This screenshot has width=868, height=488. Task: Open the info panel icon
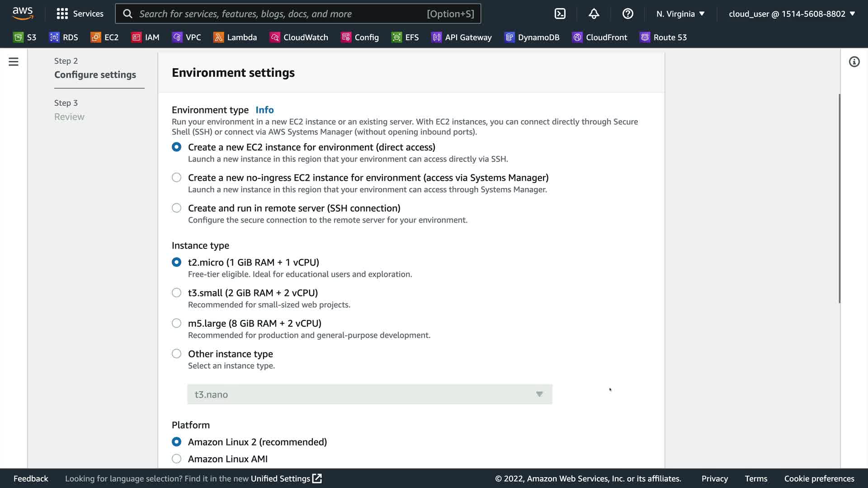point(854,62)
